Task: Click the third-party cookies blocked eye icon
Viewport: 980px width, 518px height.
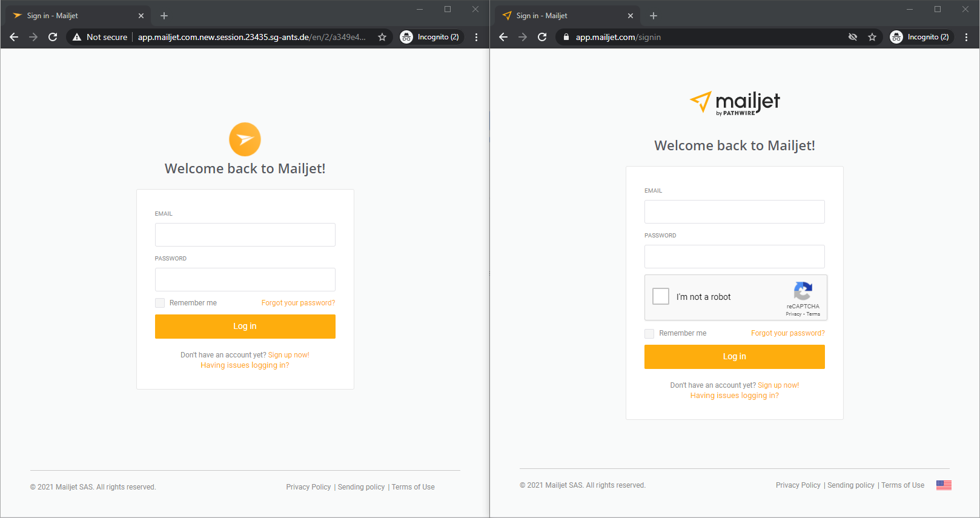Action: click(853, 37)
